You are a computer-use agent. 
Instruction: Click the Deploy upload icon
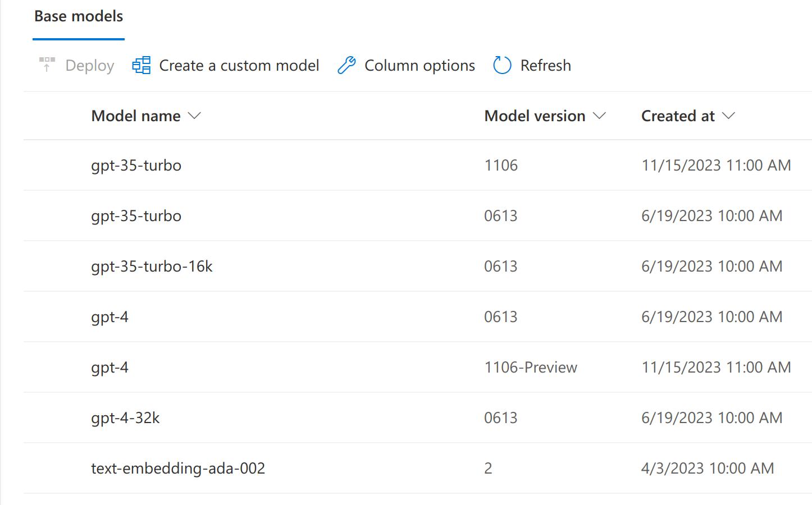[47, 65]
